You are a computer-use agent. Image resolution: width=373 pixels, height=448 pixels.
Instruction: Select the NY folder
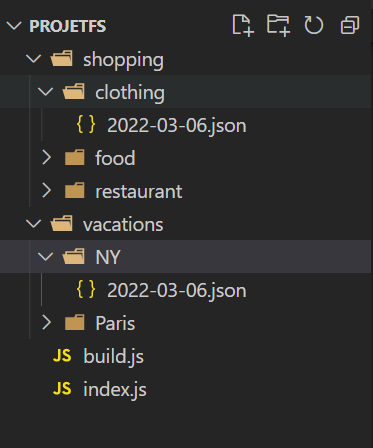click(x=185, y=257)
